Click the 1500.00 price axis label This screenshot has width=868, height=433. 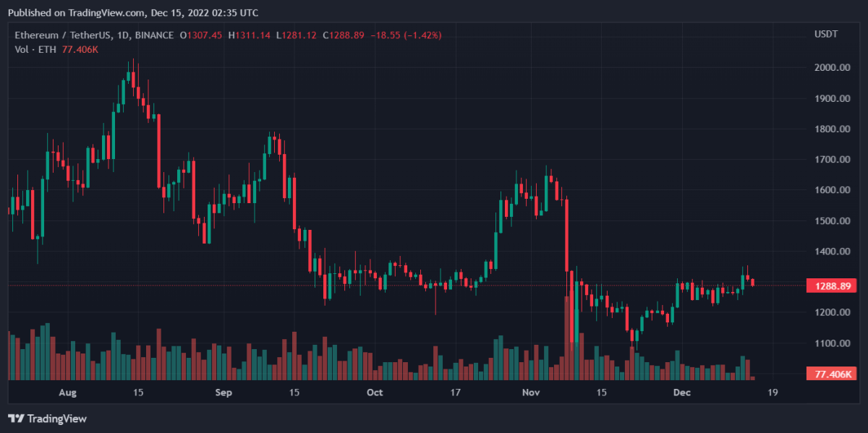(831, 221)
